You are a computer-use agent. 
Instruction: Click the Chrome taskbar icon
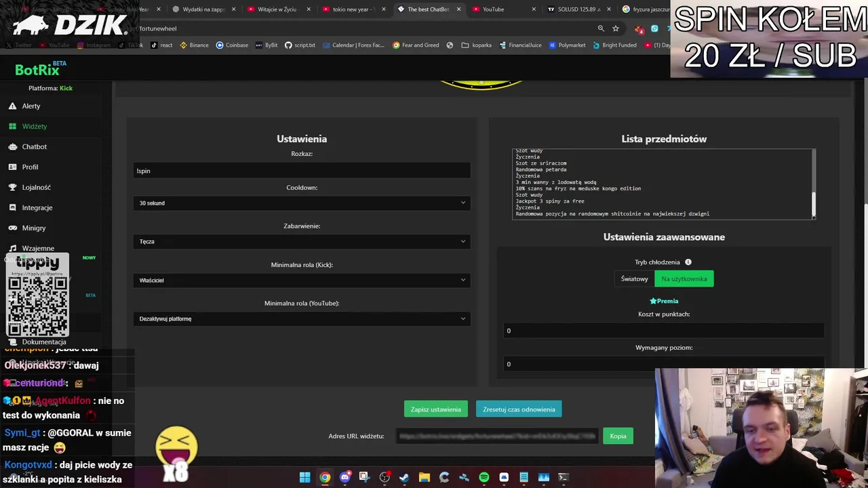click(325, 477)
